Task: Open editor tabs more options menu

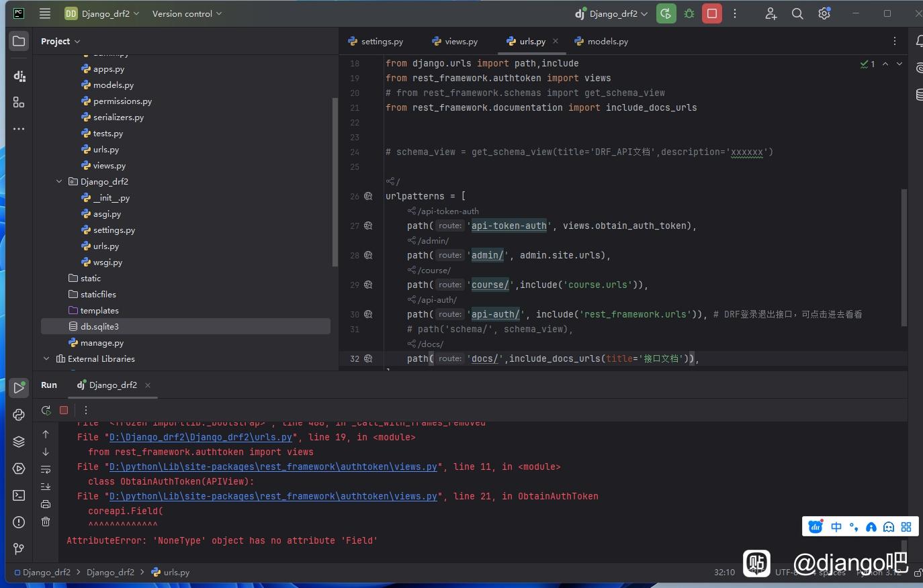Action: (x=894, y=41)
